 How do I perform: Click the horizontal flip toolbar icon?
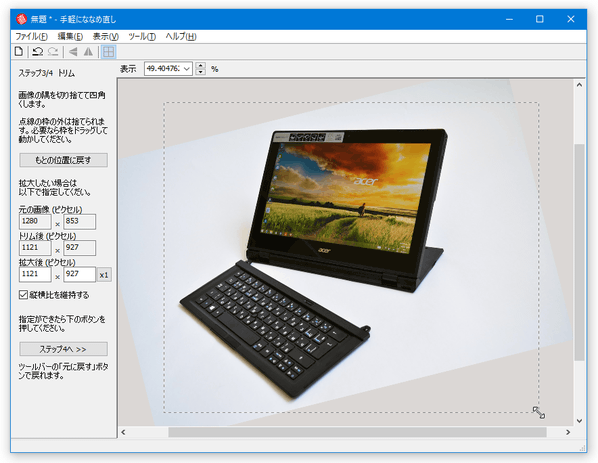click(73, 51)
